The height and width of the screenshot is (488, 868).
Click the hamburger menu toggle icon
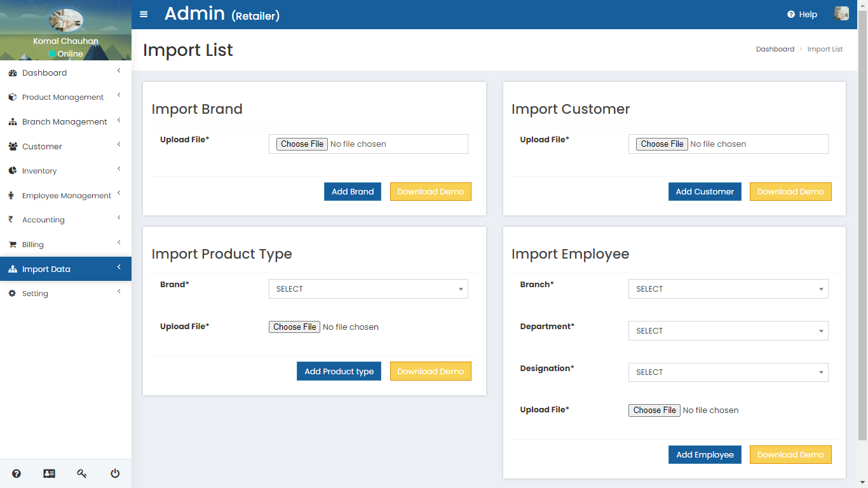(x=144, y=15)
